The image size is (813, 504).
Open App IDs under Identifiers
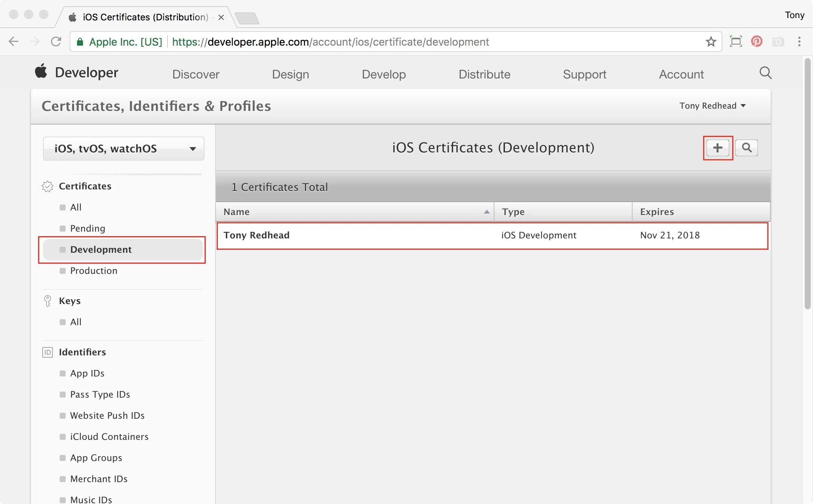(87, 373)
